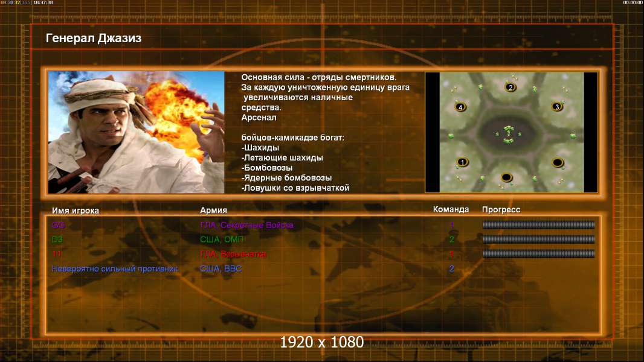Click army 'США, ОМП'
This screenshot has height=362, width=644.
point(221,239)
